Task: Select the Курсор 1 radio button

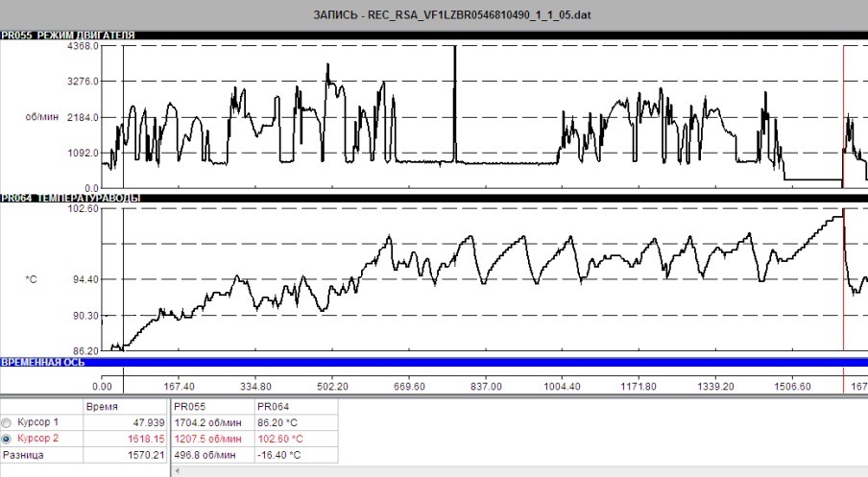Action: click(x=6, y=422)
